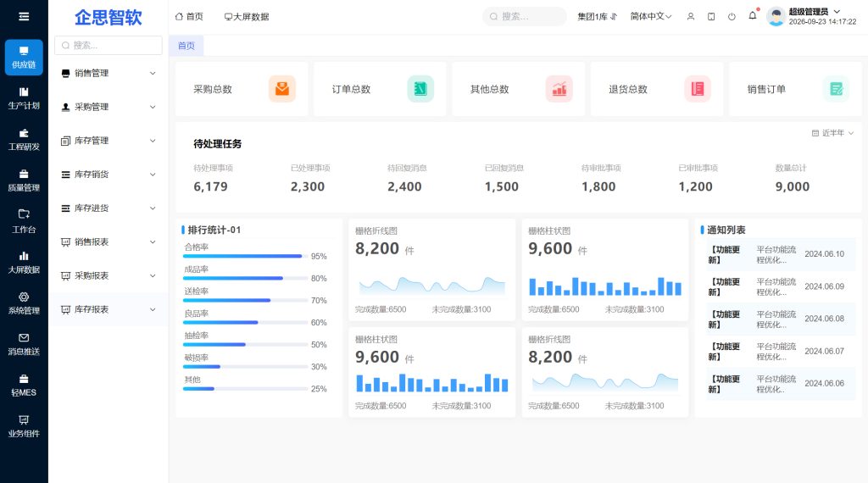
Task: Click the user profile icon in header
Action: pyautogui.click(x=691, y=17)
